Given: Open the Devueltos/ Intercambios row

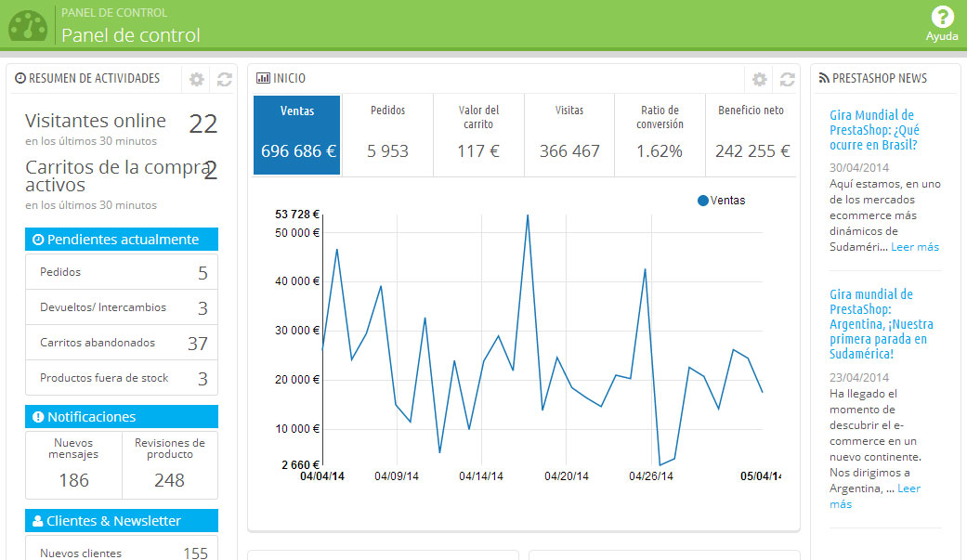Looking at the screenshot, I should click(x=122, y=307).
